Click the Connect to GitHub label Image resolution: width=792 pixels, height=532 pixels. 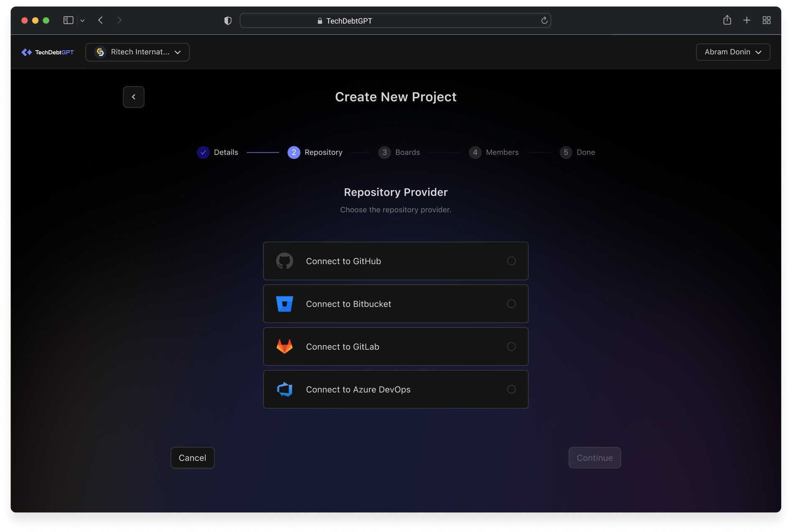coord(343,261)
